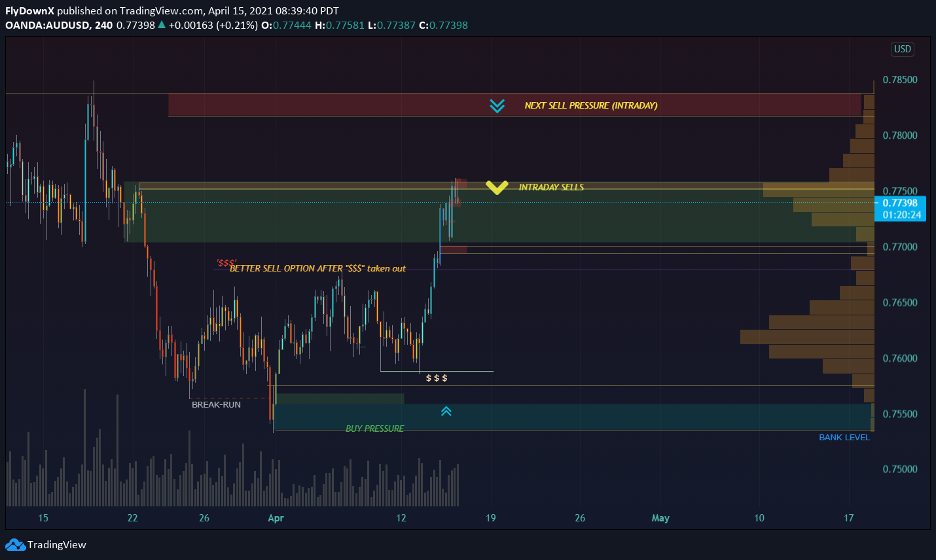The height and width of the screenshot is (560, 936).
Task: Click the TradingView wordmark at bottom
Action: 57,544
